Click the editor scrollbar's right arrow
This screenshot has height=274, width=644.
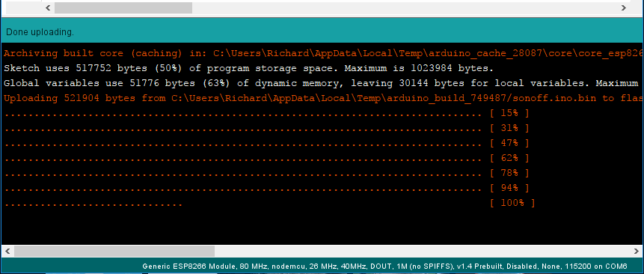point(624,7)
